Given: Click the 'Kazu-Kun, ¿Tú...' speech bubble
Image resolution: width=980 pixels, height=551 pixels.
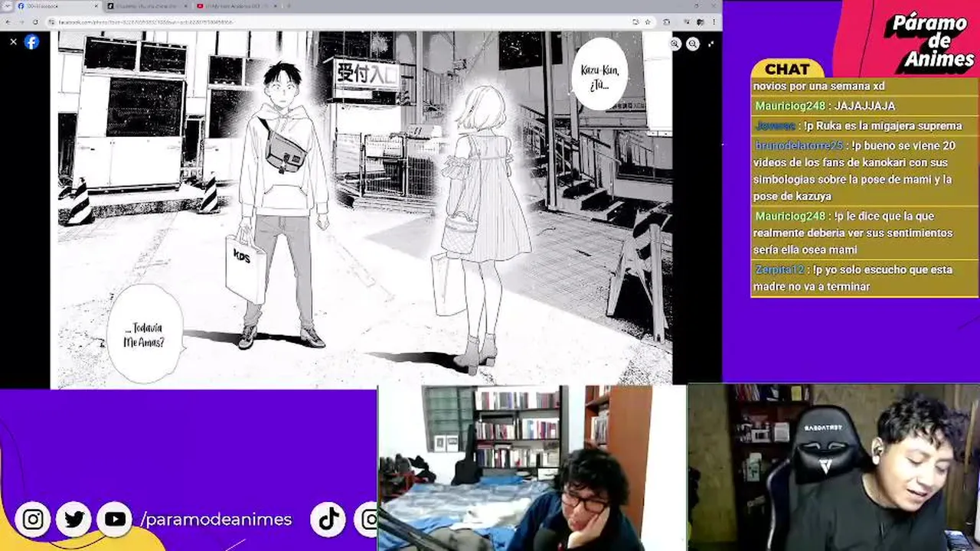Looking at the screenshot, I should point(599,75).
